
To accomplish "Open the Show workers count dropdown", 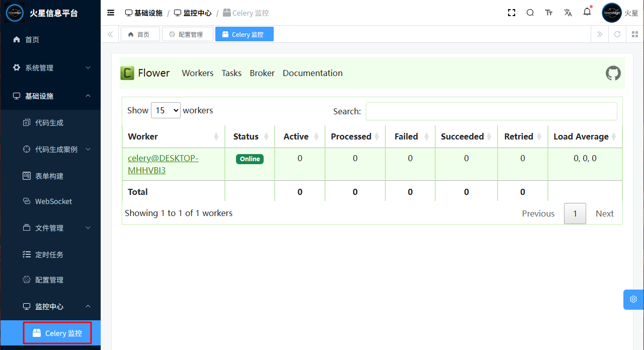I will pyautogui.click(x=166, y=110).
